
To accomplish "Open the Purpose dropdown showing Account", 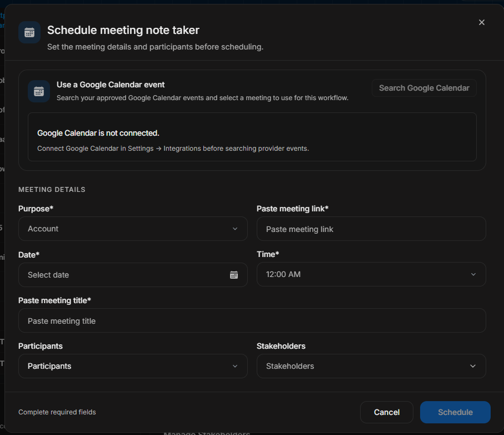I will pyautogui.click(x=133, y=229).
